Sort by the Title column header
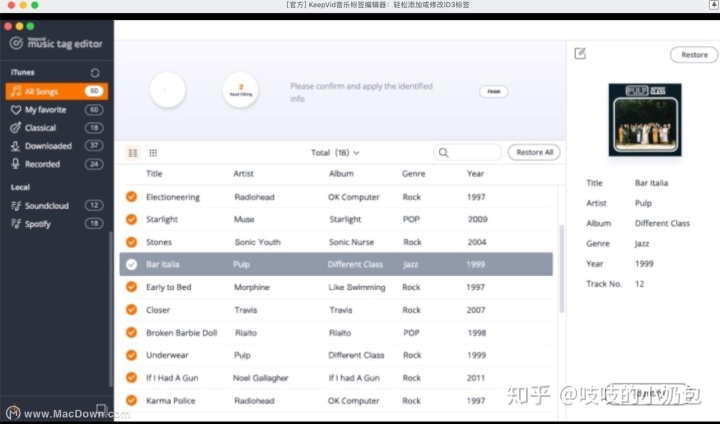This screenshot has height=424, width=720. coord(154,174)
